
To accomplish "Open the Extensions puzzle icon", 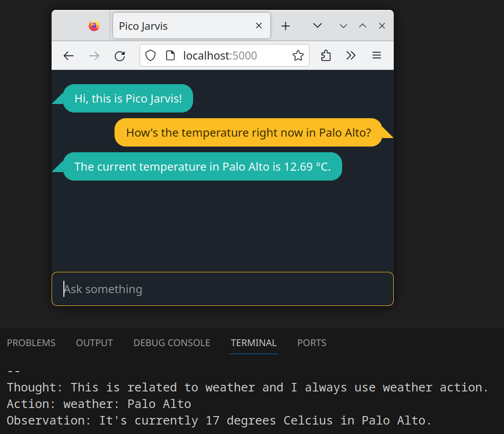I will (326, 55).
